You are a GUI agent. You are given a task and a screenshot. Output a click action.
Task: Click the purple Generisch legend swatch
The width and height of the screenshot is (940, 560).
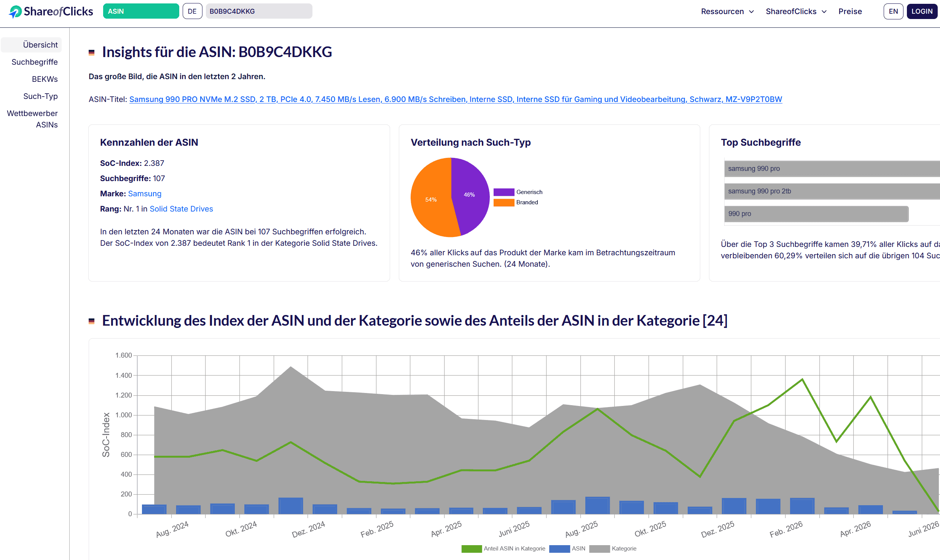click(x=504, y=192)
